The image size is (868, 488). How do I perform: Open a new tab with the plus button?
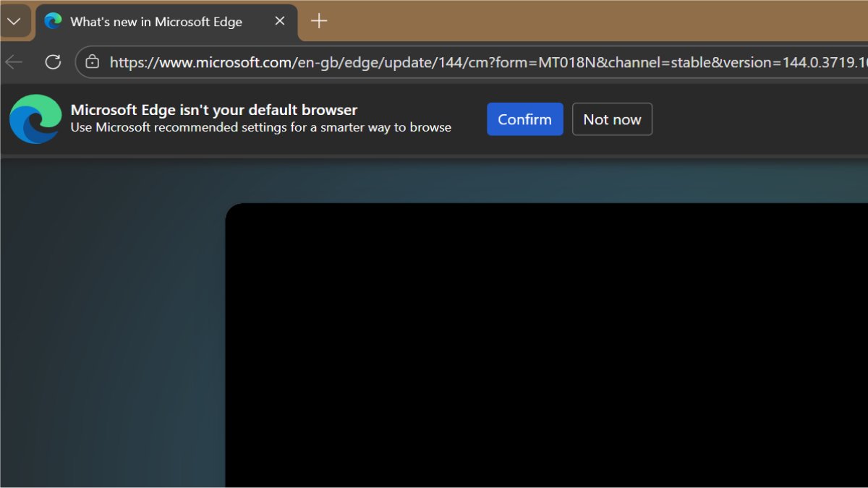(319, 21)
